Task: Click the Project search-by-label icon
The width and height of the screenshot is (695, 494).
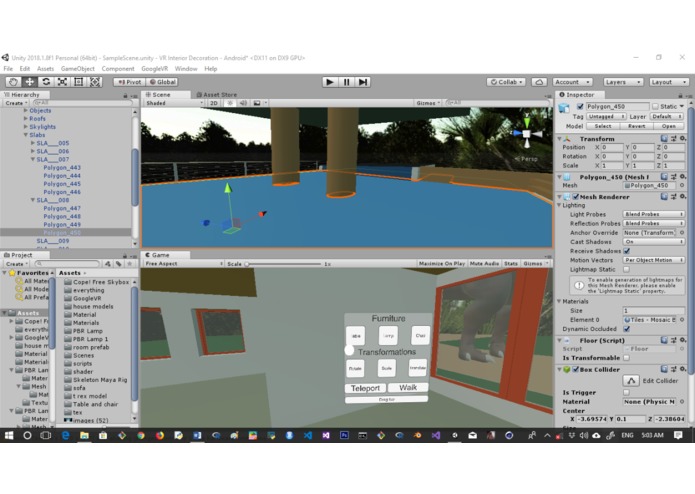Action: pos(118,264)
